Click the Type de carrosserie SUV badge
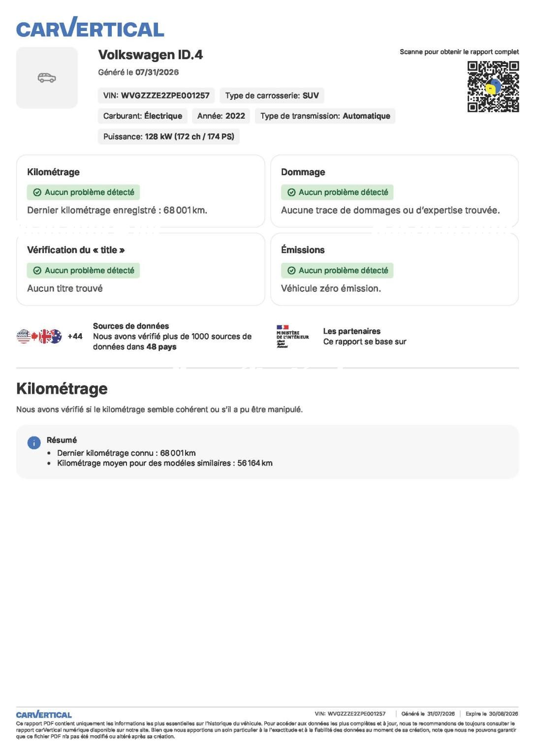Viewport: 535px width, 756px height. (x=272, y=95)
